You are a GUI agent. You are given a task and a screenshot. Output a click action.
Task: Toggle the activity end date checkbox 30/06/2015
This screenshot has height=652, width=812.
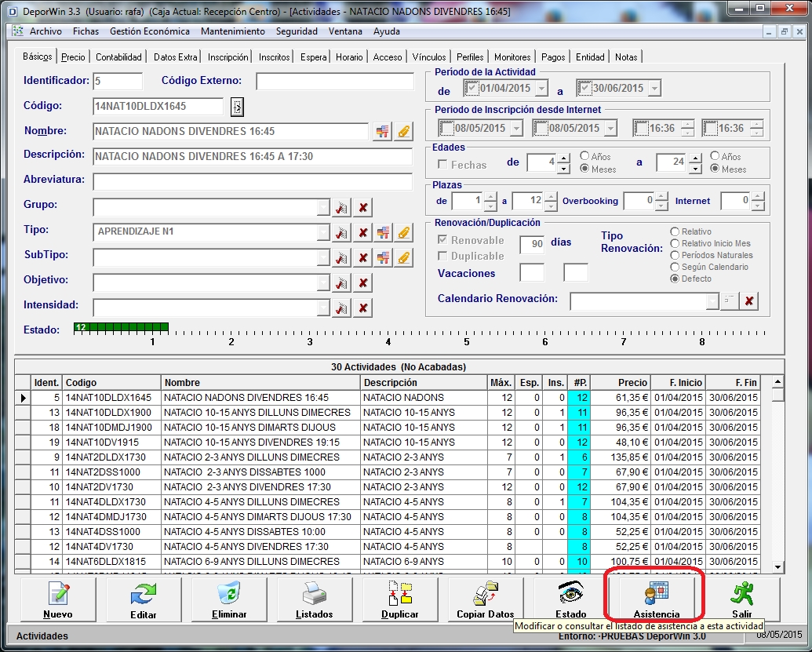584,88
